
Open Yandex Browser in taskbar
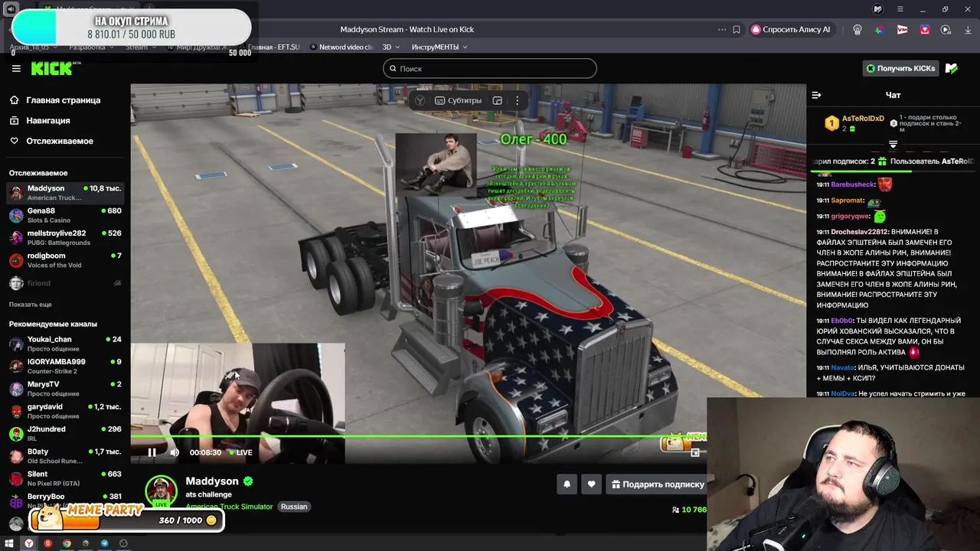(x=28, y=543)
